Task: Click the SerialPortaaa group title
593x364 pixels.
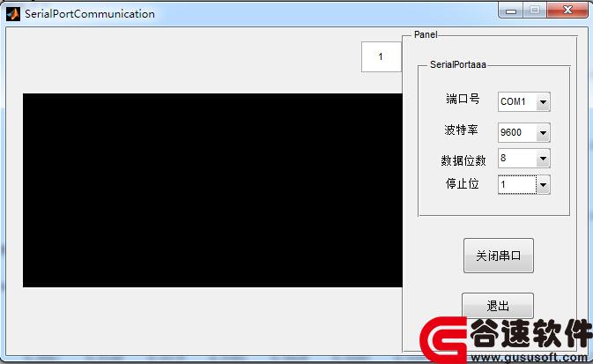Action: (x=458, y=64)
